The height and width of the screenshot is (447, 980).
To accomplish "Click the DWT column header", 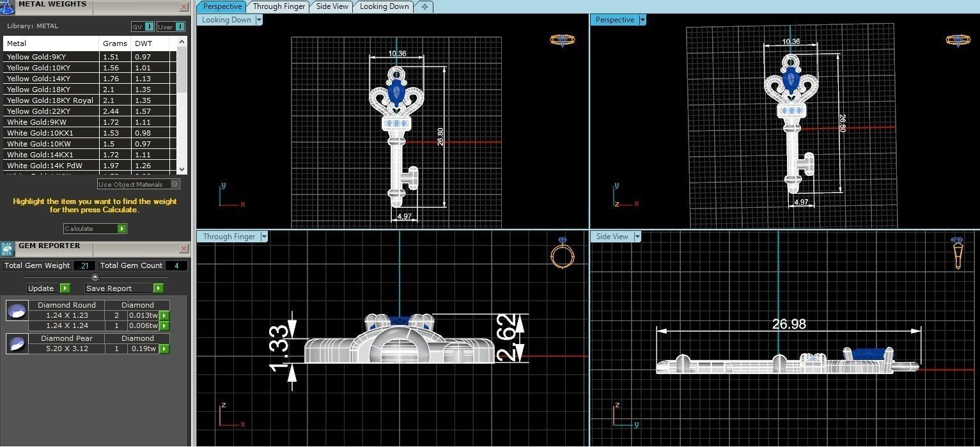I will [x=150, y=43].
